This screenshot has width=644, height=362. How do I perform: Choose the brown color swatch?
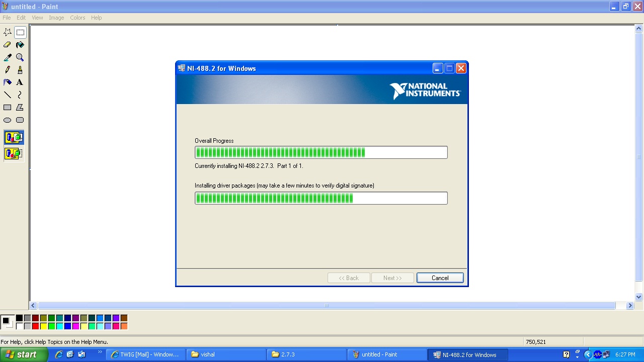pyautogui.click(x=124, y=318)
